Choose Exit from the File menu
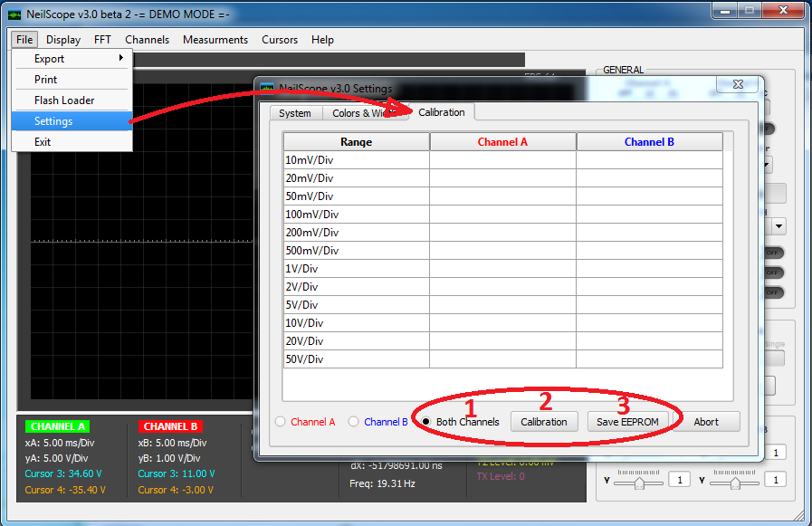Viewport: 812px width, 526px height. (x=72, y=142)
